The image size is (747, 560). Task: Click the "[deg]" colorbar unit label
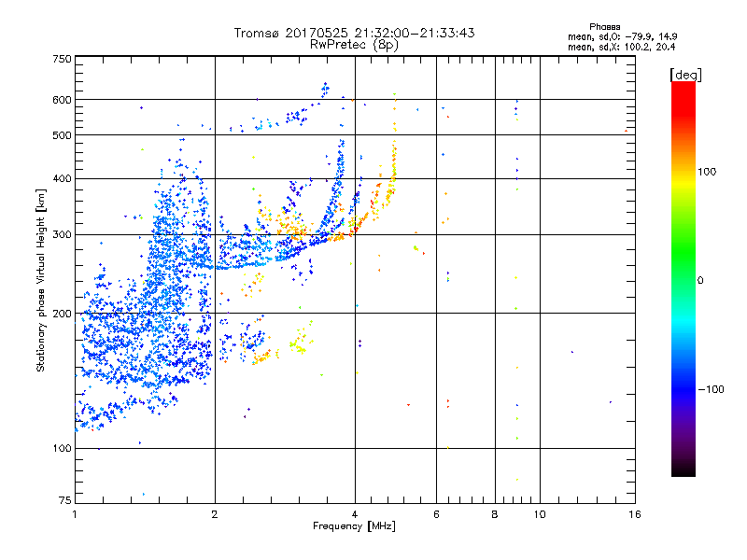coord(685,76)
